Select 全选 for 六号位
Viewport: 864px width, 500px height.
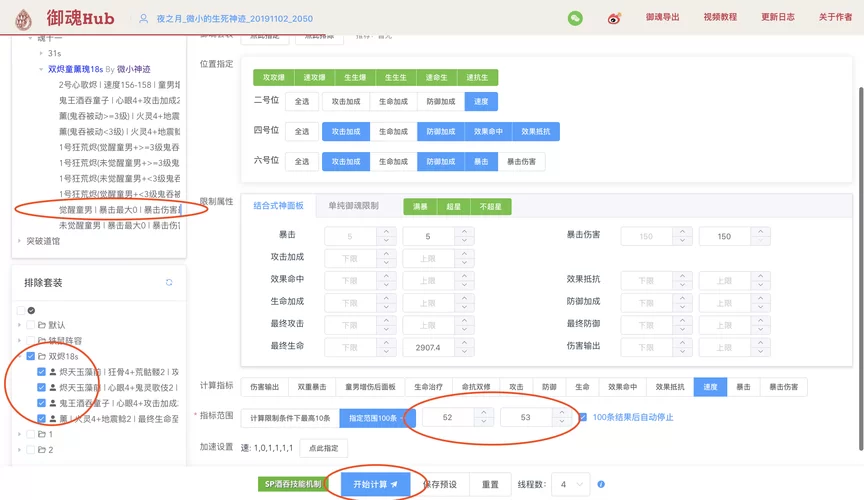coord(302,162)
